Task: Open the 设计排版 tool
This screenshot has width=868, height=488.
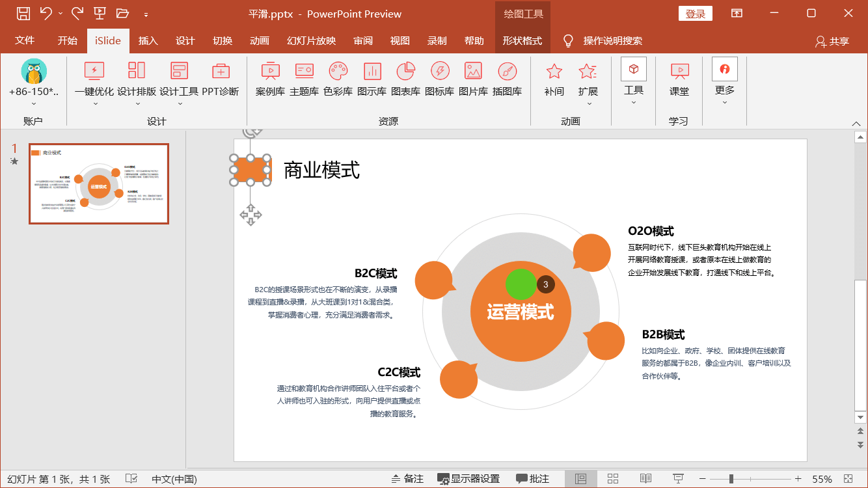Action: [x=137, y=79]
